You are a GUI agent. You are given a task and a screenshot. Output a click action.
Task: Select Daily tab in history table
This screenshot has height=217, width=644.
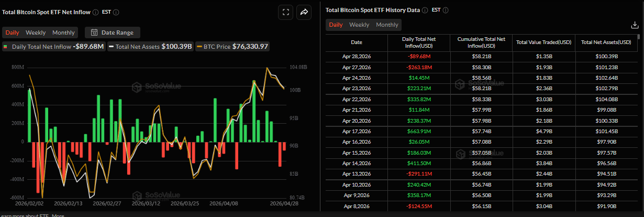[336, 25]
